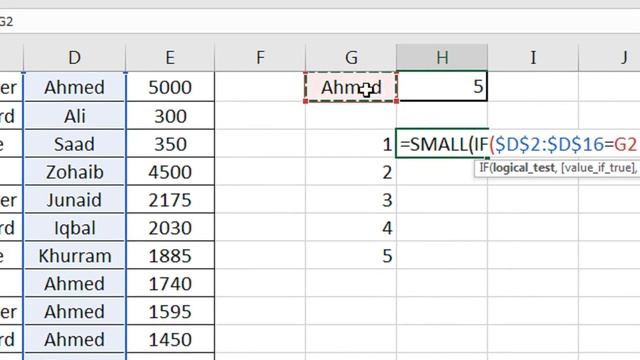This screenshot has width=640, height=360.
Task: Select column I header
Action: tap(533, 58)
